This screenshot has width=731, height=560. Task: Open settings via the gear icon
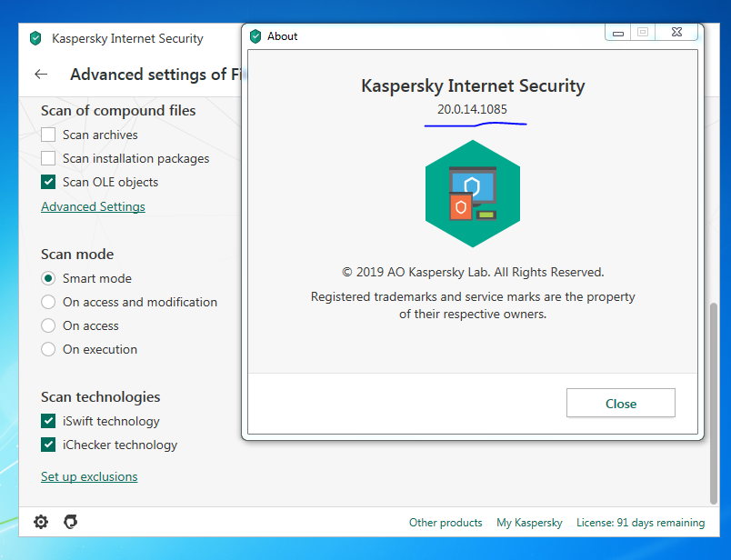point(41,522)
